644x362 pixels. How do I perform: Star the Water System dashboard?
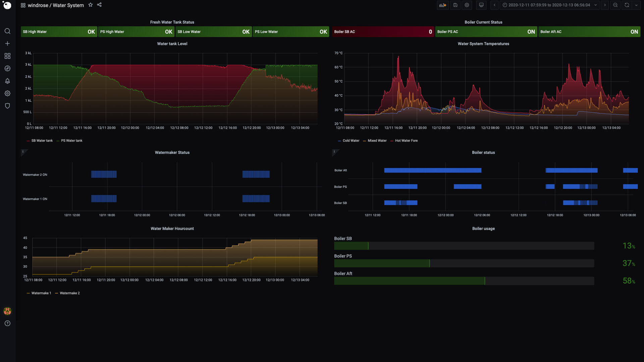(91, 5)
